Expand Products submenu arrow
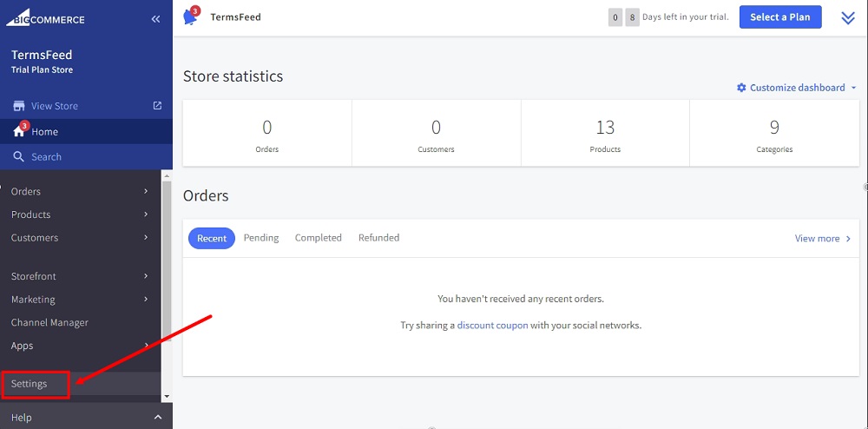Image resolution: width=868 pixels, height=429 pixels. pyautogui.click(x=146, y=214)
